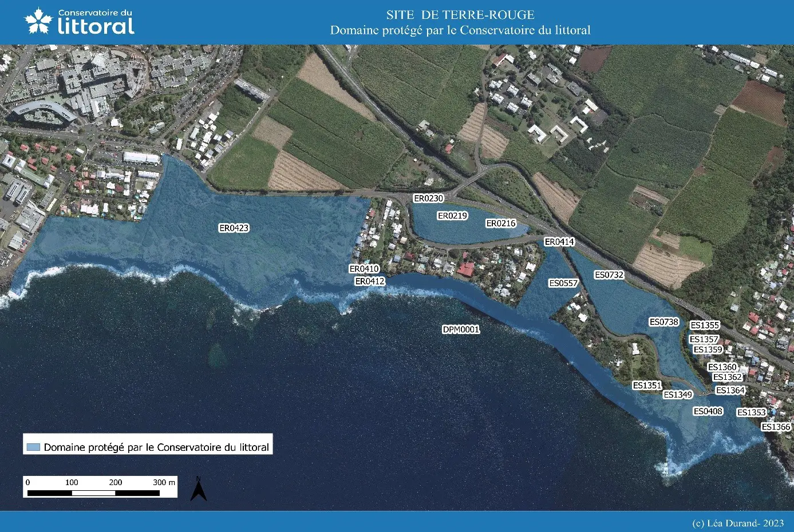Viewport: 794px width, 532px height.
Task: Select parcel label ER0216
Action: coord(501,223)
